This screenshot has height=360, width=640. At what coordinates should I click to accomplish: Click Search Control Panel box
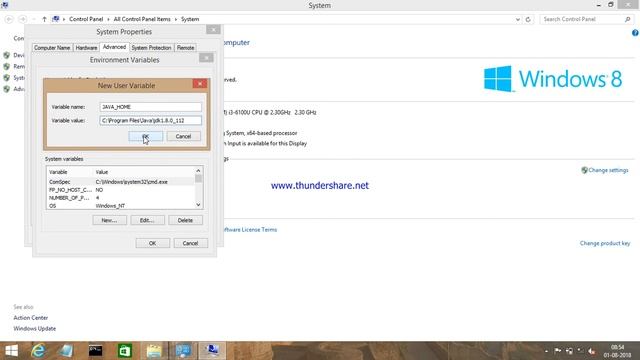click(582, 19)
